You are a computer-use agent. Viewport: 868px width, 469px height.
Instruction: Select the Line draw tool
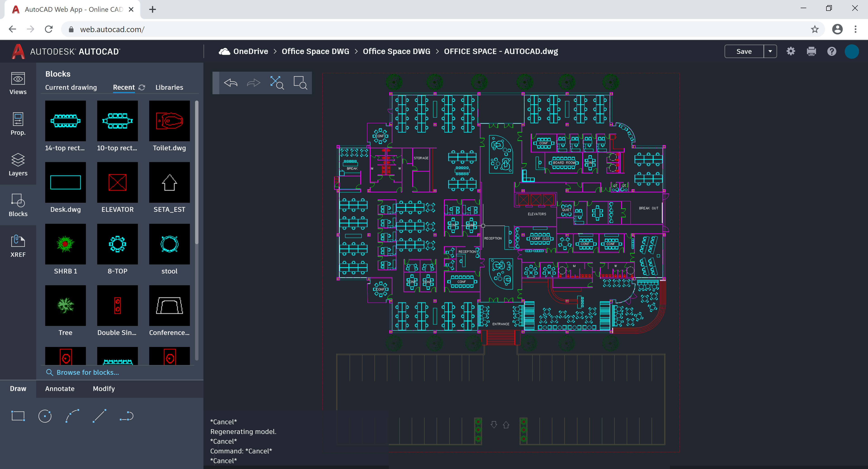pos(99,416)
